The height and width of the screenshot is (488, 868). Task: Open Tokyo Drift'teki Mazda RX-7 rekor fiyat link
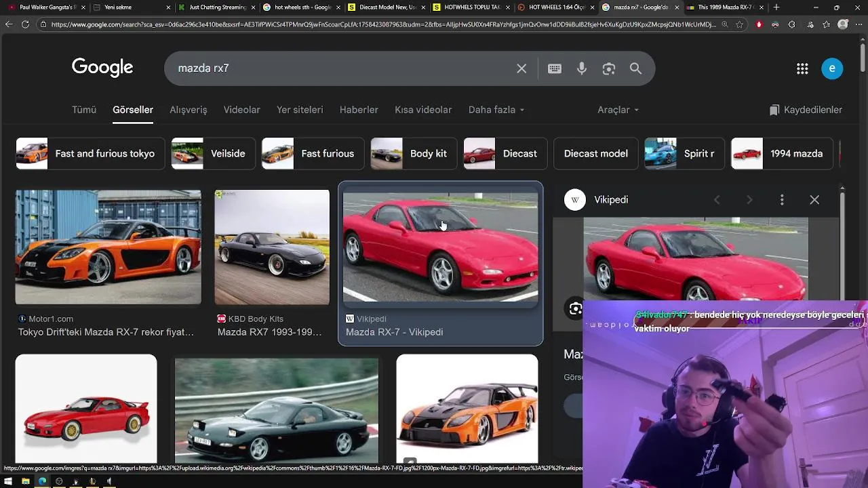point(106,332)
